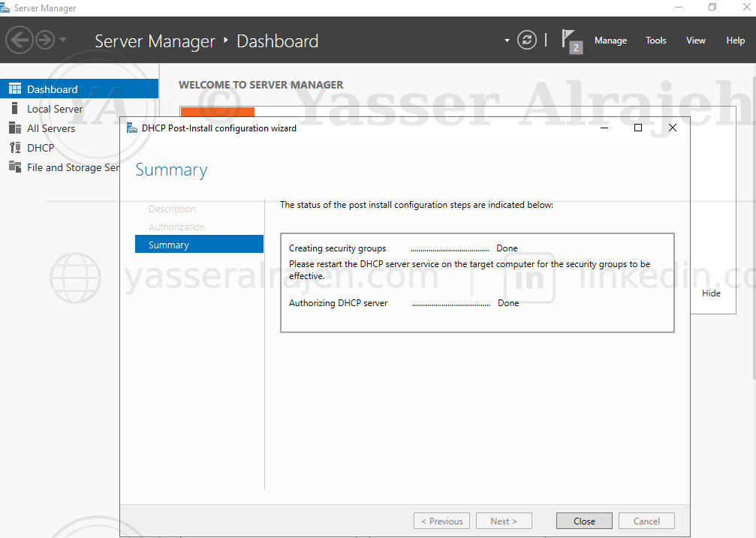This screenshot has width=756, height=538.
Task: Open navigation history dropdown arrow
Action: (x=63, y=40)
